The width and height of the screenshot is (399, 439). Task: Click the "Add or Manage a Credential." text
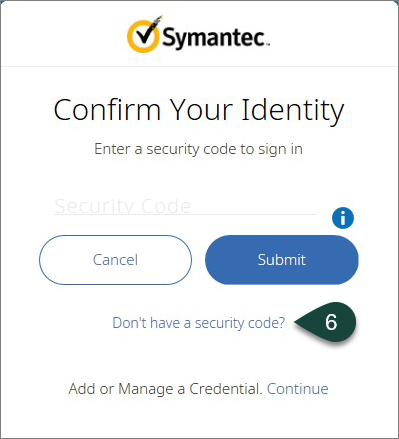[165, 389]
